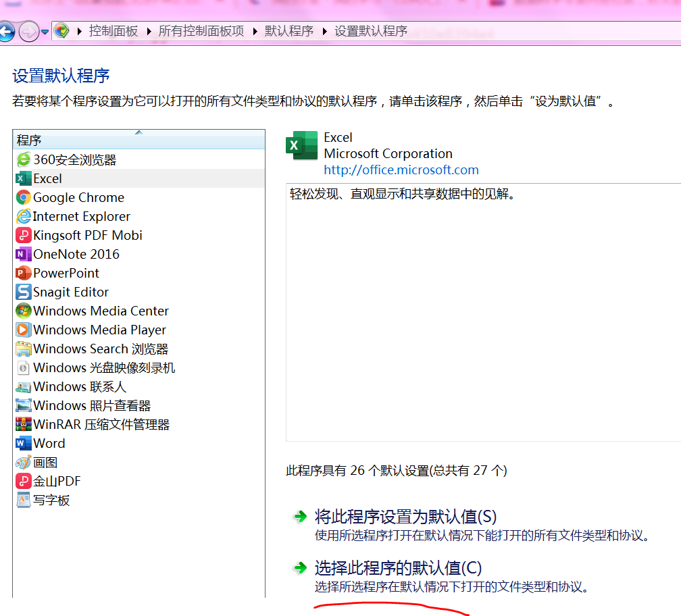
Task: Click 选择此程序的默认值(C)
Action: tap(399, 568)
